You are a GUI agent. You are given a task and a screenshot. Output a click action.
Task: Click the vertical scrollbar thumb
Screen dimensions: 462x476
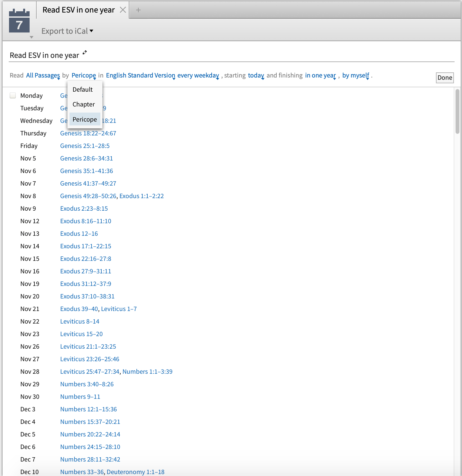457,111
